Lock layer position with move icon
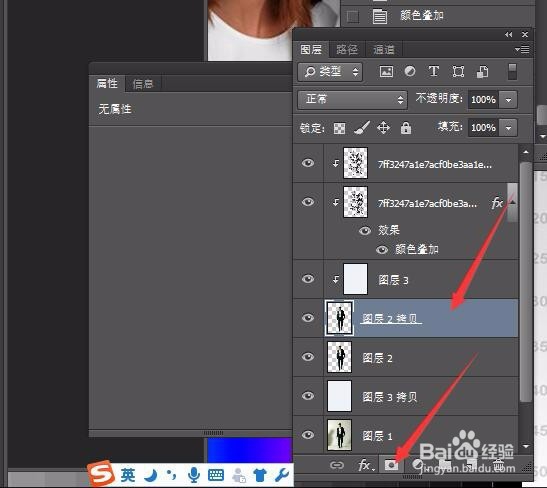The width and height of the screenshot is (547, 488). 383,128
